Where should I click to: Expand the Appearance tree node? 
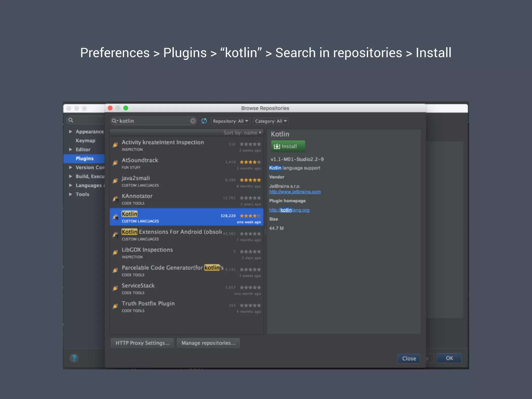point(70,132)
